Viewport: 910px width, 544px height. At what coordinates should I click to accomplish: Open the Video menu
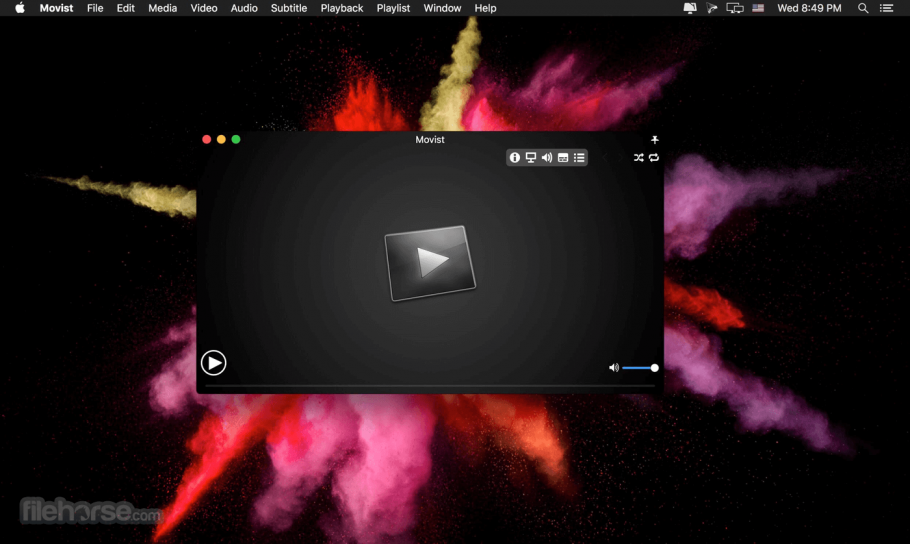[x=204, y=8]
